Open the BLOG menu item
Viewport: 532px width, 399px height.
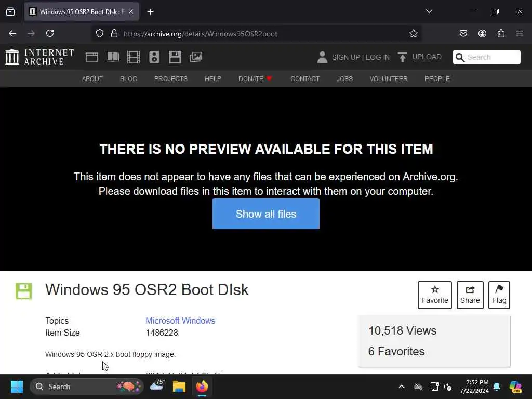pyautogui.click(x=129, y=79)
